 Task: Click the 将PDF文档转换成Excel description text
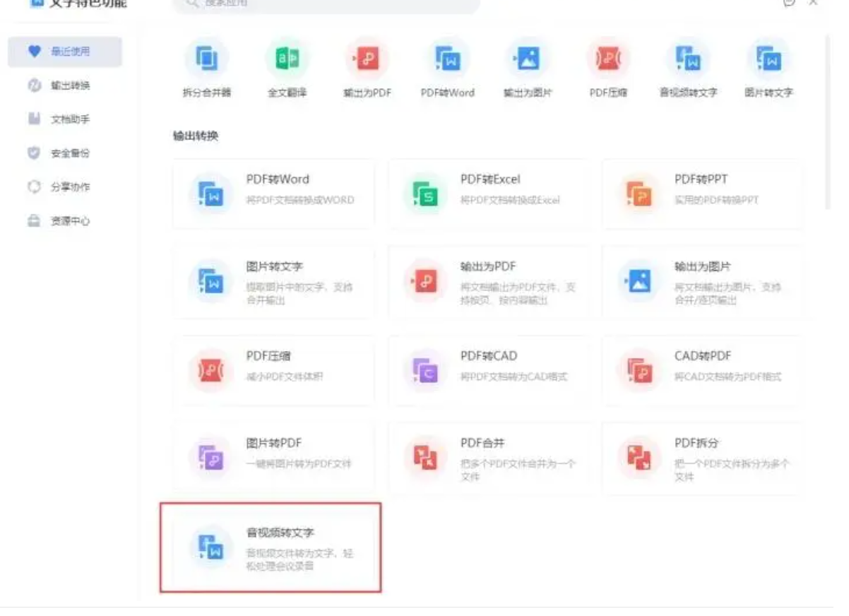510,200
